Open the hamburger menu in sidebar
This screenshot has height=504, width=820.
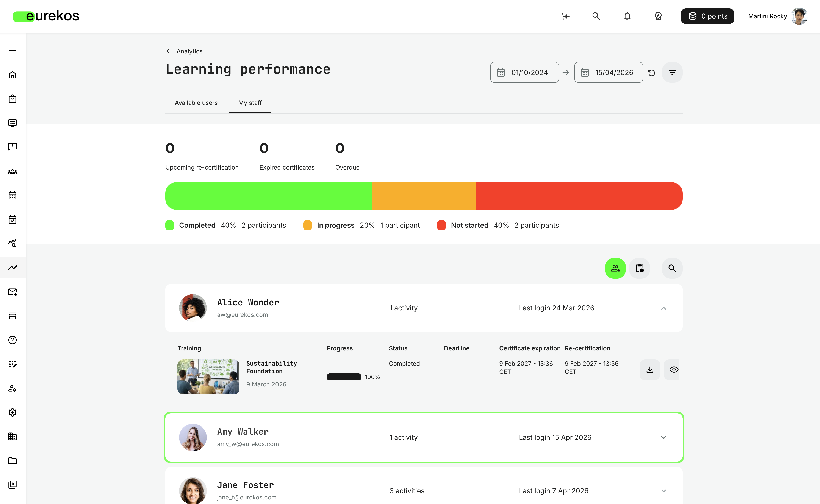tap(12, 50)
